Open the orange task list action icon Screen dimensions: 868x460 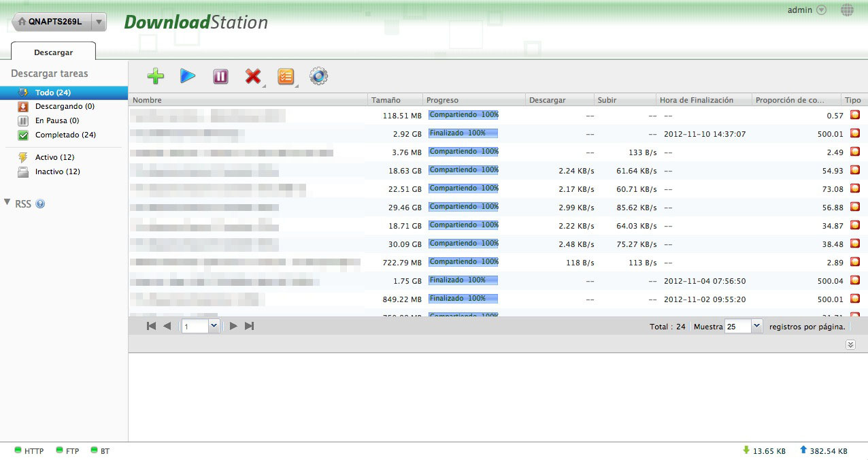point(286,76)
